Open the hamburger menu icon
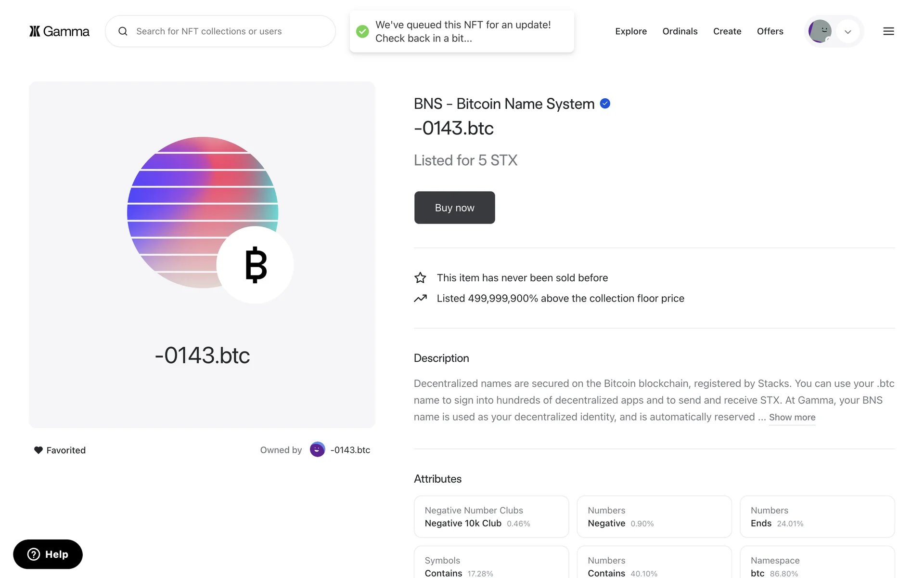 tap(888, 31)
